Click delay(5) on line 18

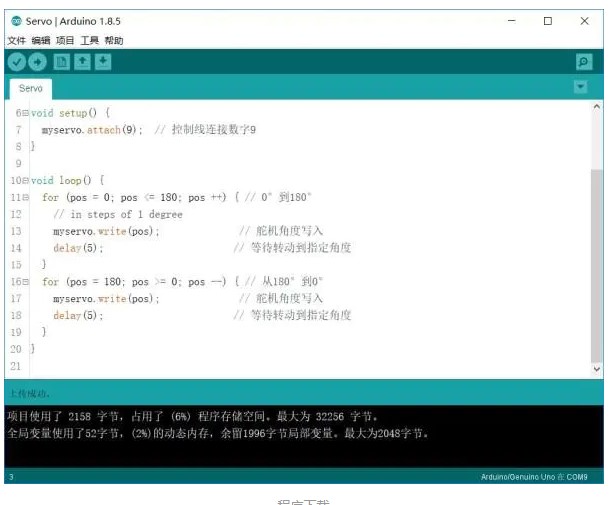pyautogui.click(x=78, y=316)
